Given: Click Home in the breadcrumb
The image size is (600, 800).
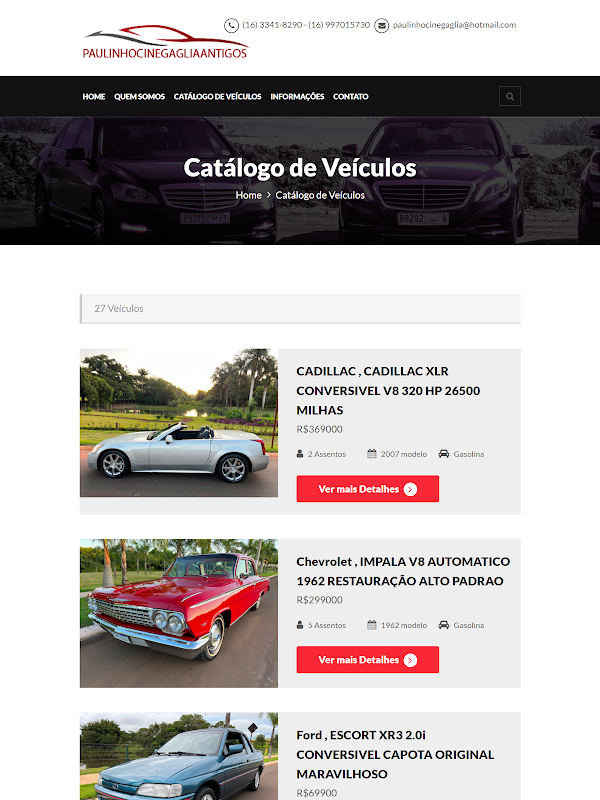Looking at the screenshot, I should point(248,195).
